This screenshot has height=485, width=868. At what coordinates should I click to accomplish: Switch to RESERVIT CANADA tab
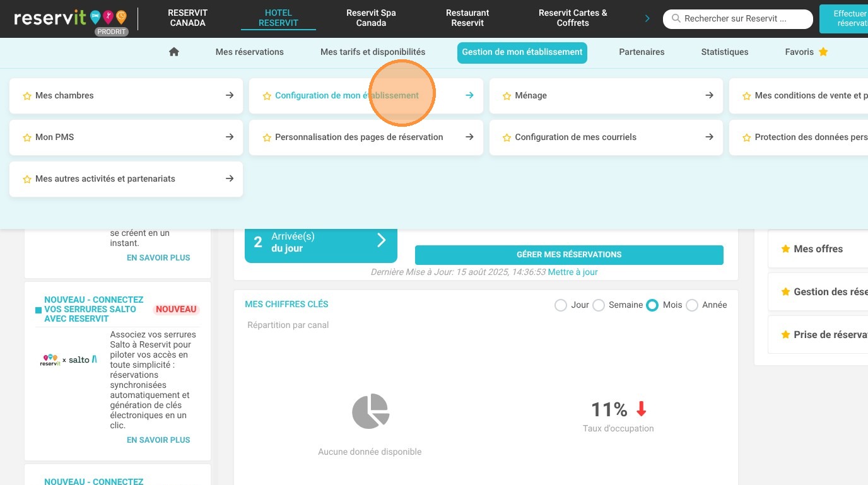tap(187, 18)
